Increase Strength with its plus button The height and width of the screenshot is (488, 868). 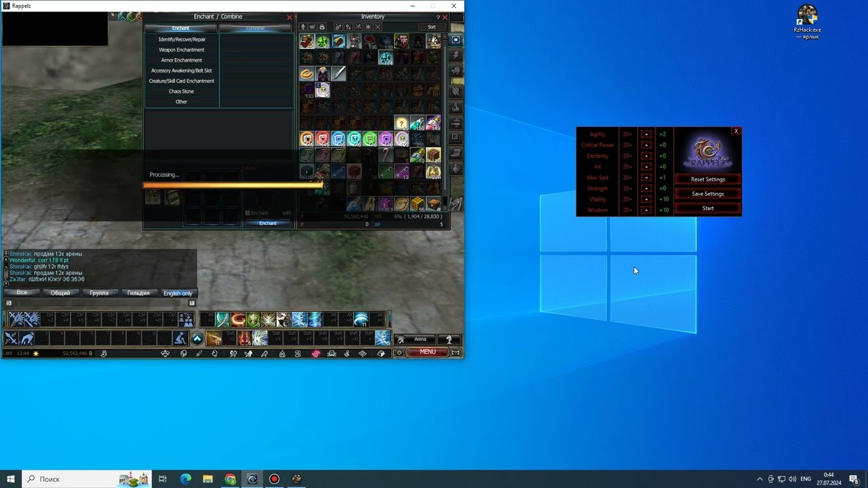coord(646,188)
